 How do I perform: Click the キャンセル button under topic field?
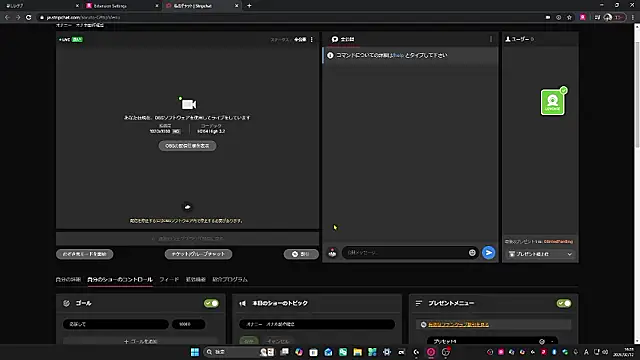pyautogui.click(x=278, y=341)
